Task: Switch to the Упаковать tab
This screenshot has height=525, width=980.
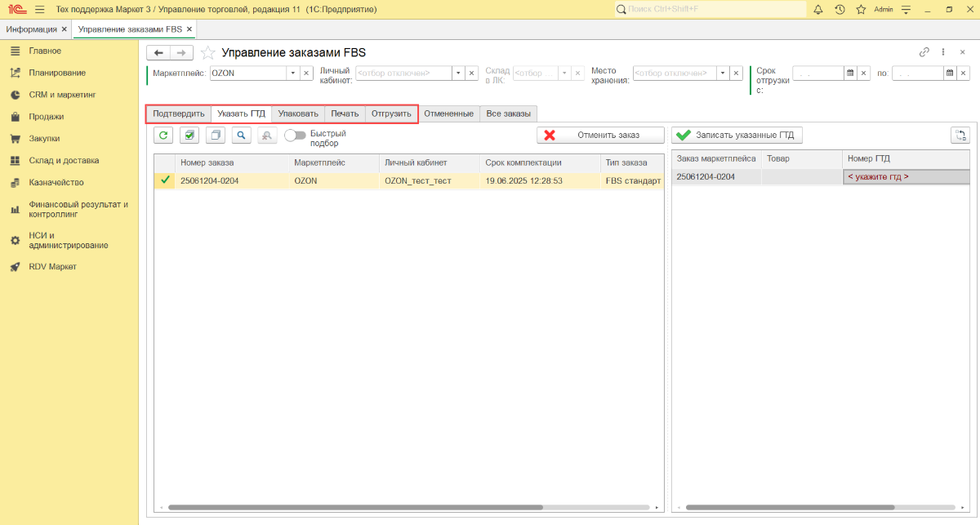Action: (298, 113)
